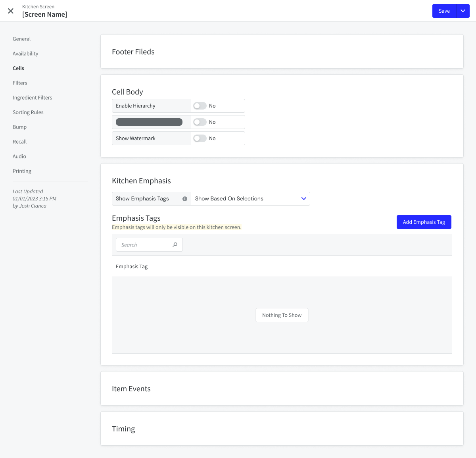The width and height of the screenshot is (476, 458).
Task: Click the Save button
Action: tap(444, 11)
